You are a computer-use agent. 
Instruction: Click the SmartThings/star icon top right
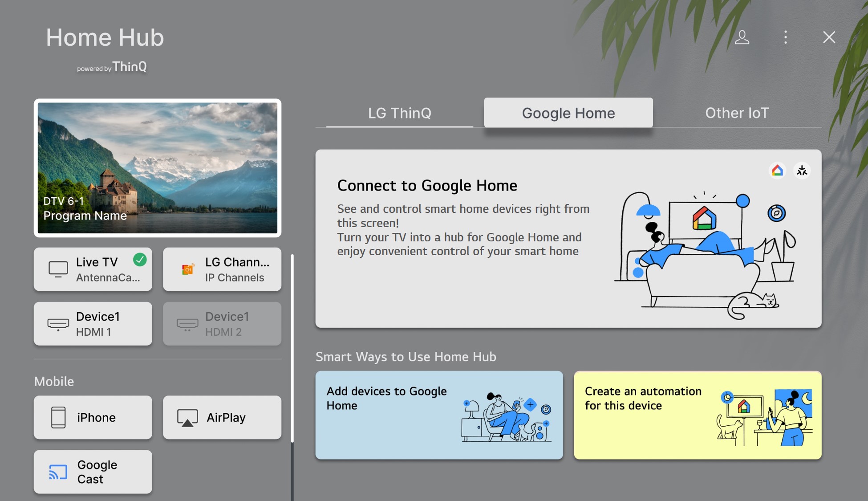click(x=802, y=169)
